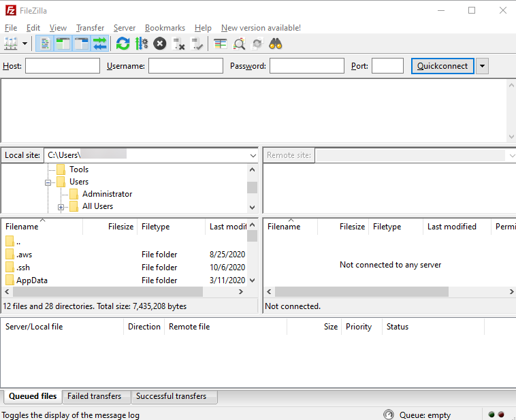Cancel current operation icon

pos(159,44)
